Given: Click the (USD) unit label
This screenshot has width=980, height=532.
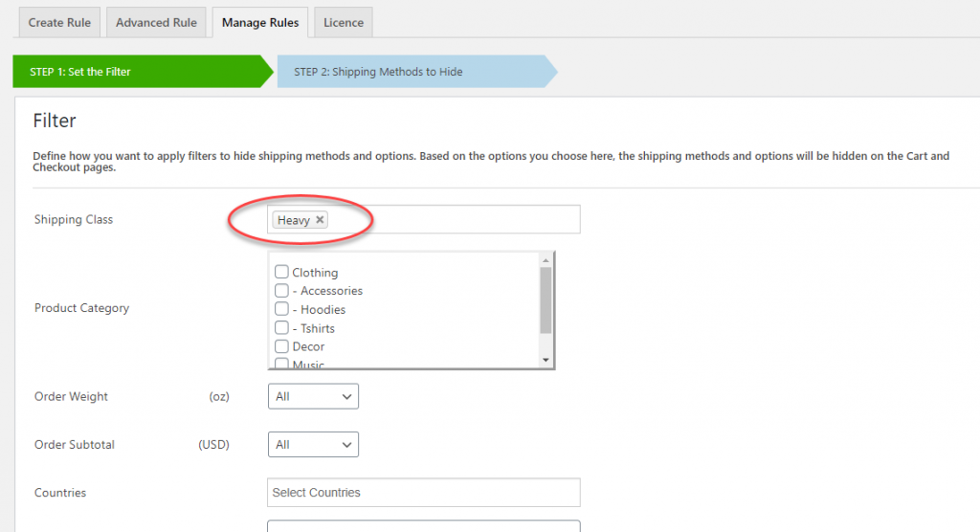Looking at the screenshot, I should [213, 445].
